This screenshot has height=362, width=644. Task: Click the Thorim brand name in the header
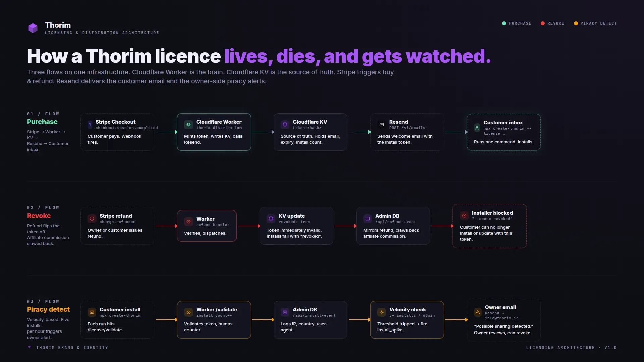click(58, 25)
